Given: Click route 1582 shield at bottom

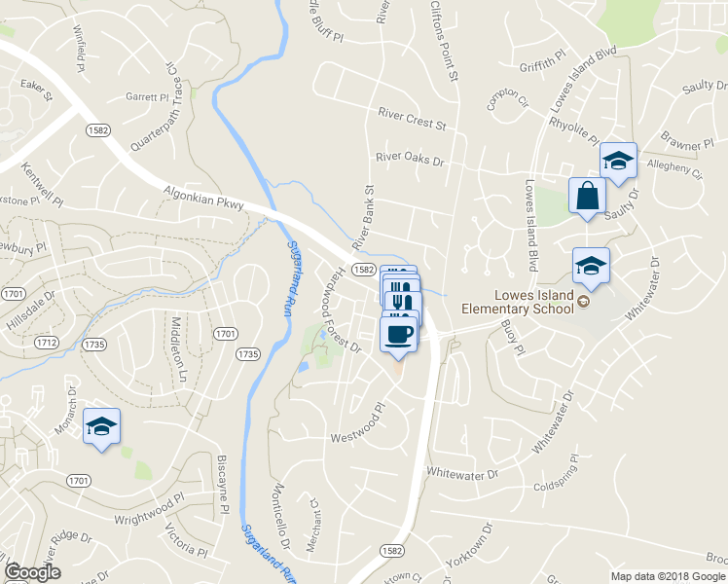Looking at the screenshot, I should coord(391,551).
